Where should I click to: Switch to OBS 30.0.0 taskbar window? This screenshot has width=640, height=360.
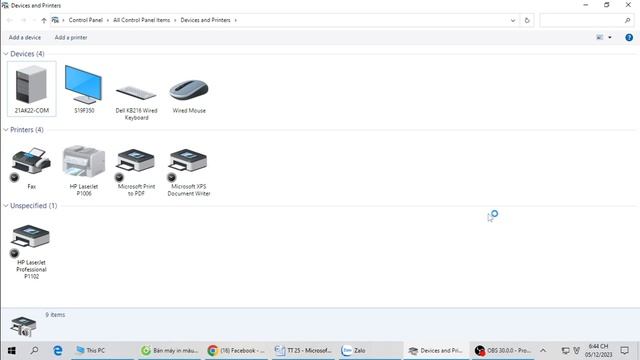(x=503, y=351)
